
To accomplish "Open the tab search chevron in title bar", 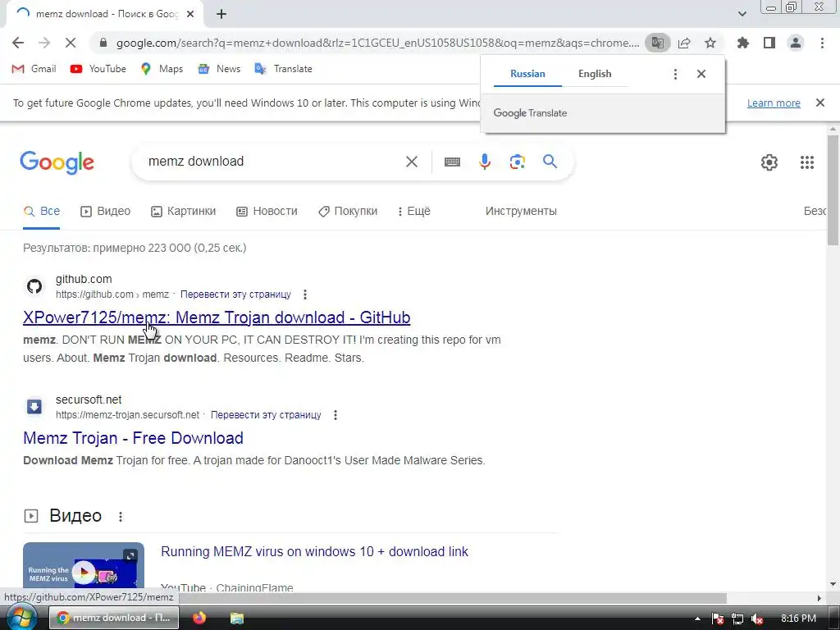I will tap(742, 14).
